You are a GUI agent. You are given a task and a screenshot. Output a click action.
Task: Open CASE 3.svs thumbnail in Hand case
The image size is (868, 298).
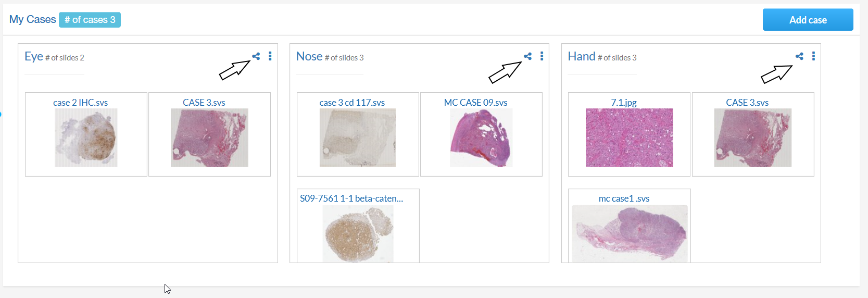[752, 138]
